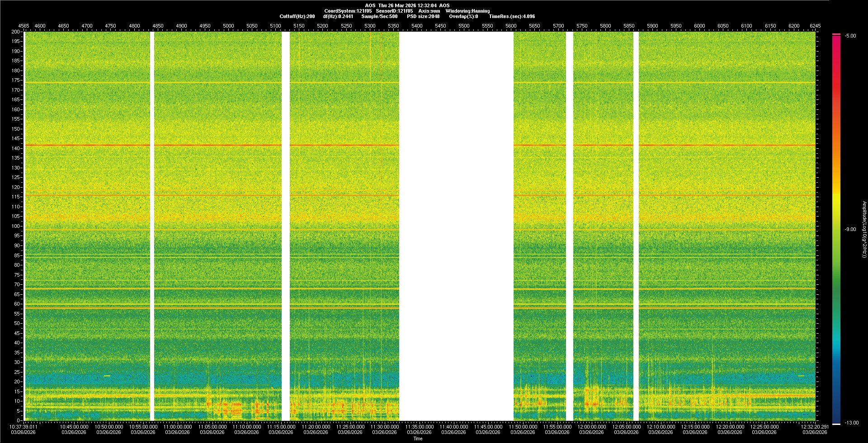Click the wide white data gap near 11:40
The height and width of the screenshot is (443, 868).
(456, 226)
